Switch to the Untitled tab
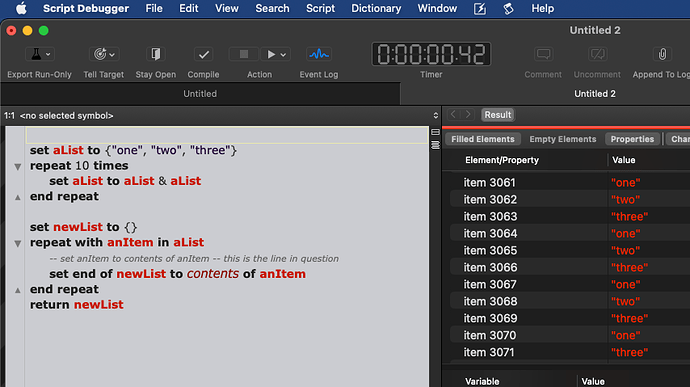The image size is (690, 387). point(200,94)
